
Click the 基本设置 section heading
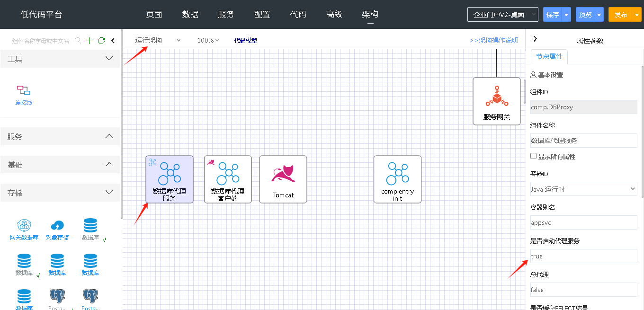[547, 75]
